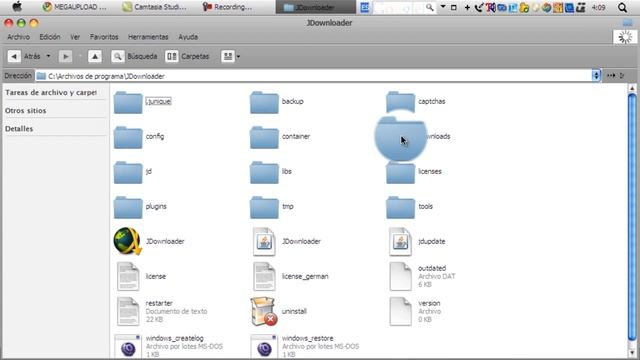Click the Atrás back arrow button
This screenshot has width=640, height=360.
14,56
